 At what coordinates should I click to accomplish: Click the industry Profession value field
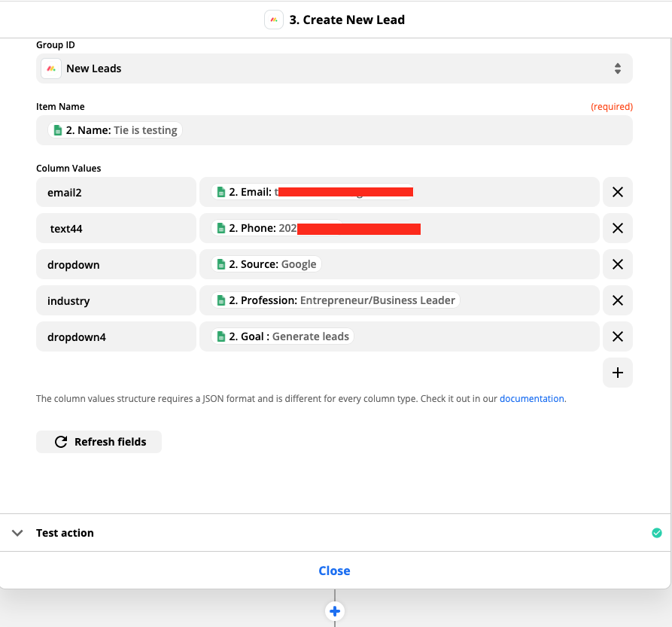point(527,300)
